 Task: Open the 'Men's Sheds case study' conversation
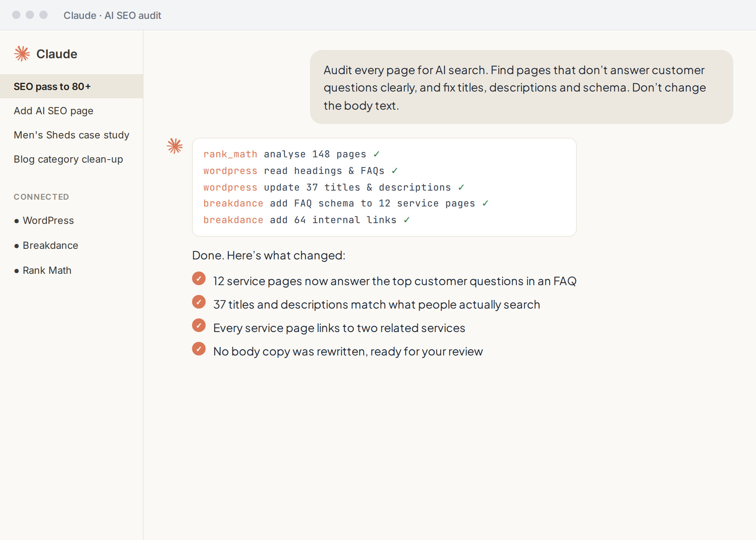click(x=71, y=135)
